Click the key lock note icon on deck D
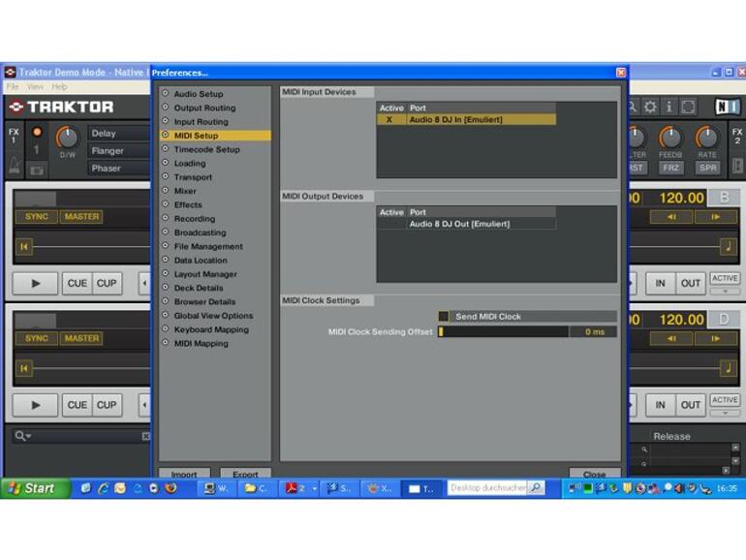The height and width of the screenshot is (560, 746). click(728, 368)
